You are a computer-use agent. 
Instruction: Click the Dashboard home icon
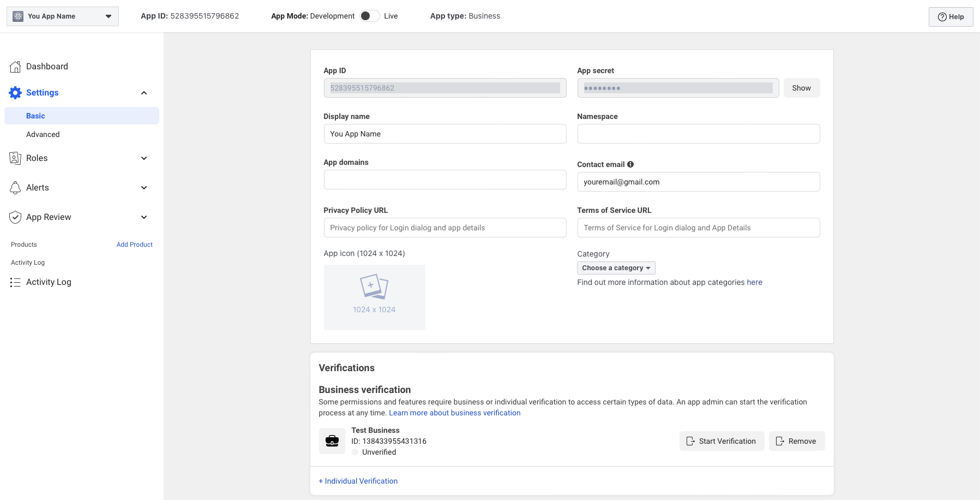pyautogui.click(x=15, y=67)
